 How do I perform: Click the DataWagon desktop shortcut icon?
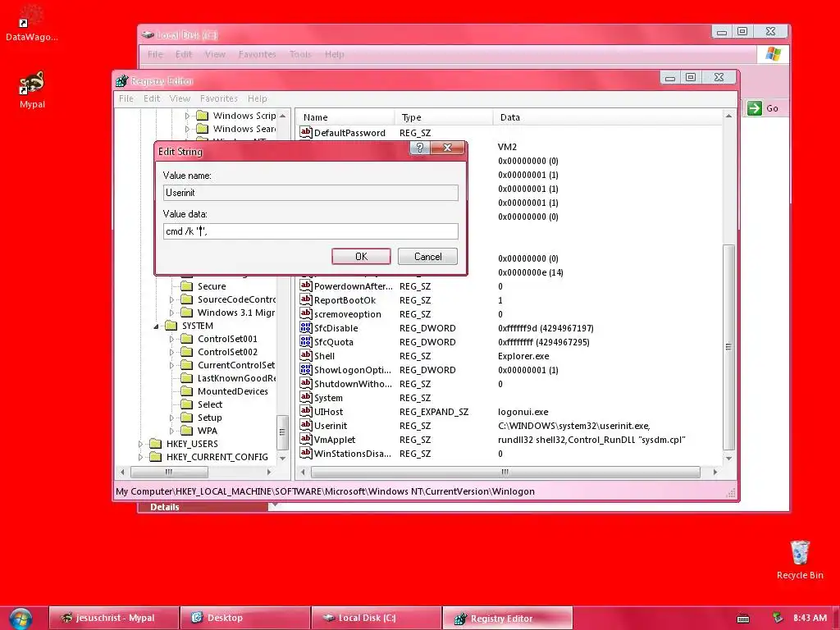tap(31, 16)
